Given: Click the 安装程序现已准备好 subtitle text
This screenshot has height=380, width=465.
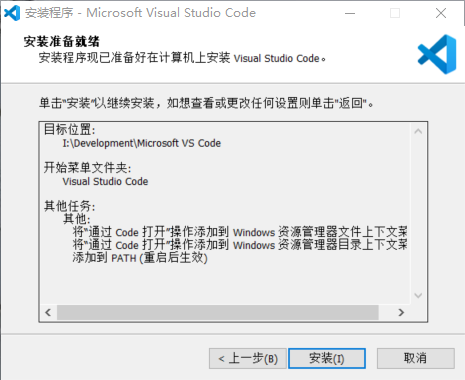Looking at the screenshot, I should point(182,58).
